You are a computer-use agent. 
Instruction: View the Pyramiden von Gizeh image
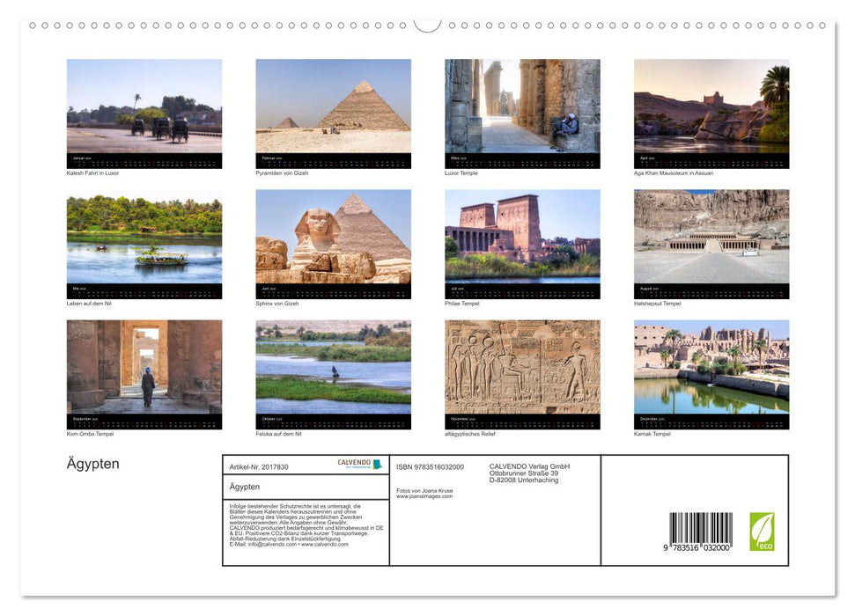tap(334, 106)
